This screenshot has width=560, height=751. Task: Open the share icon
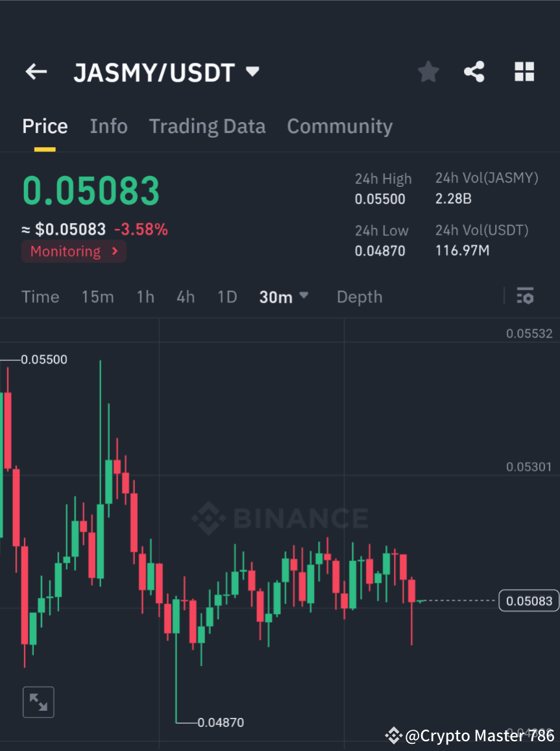click(x=474, y=71)
